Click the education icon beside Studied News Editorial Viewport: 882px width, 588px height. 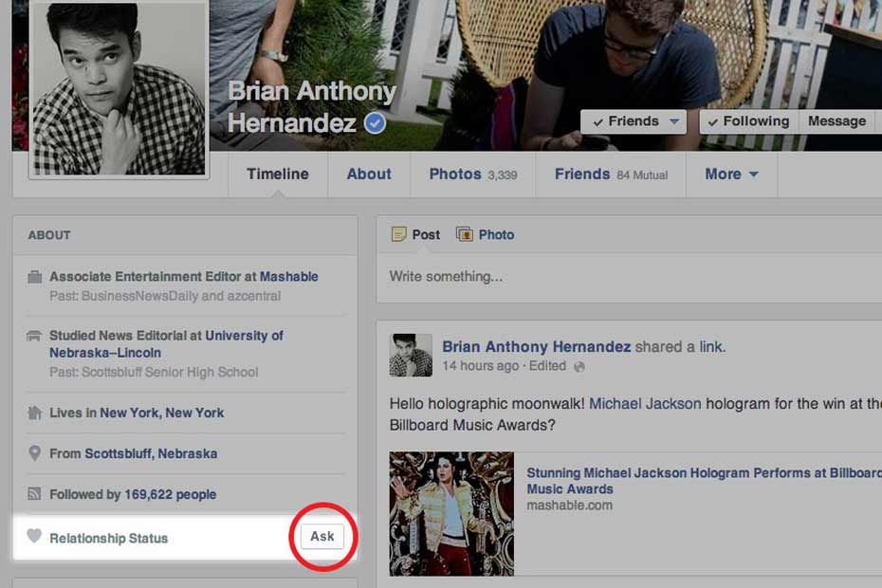coord(35,336)
